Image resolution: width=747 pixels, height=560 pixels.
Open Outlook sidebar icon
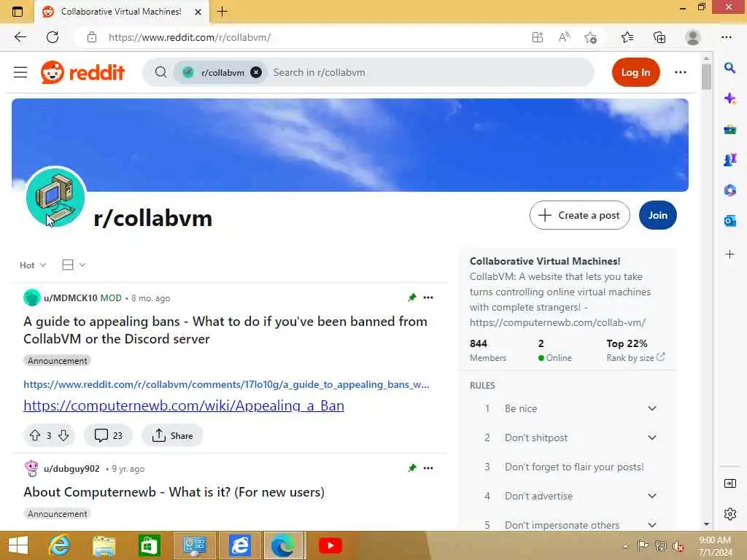tap(729, 221)
